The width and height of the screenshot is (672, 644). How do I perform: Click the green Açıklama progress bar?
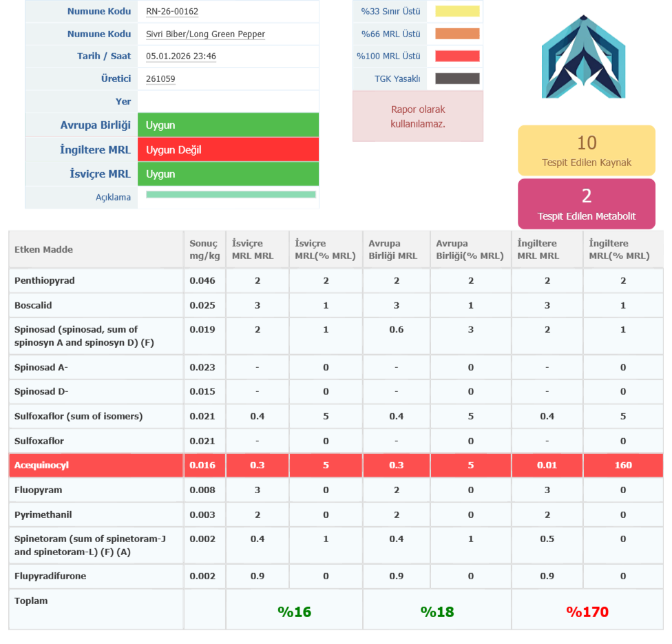click(x=231, y=195)
